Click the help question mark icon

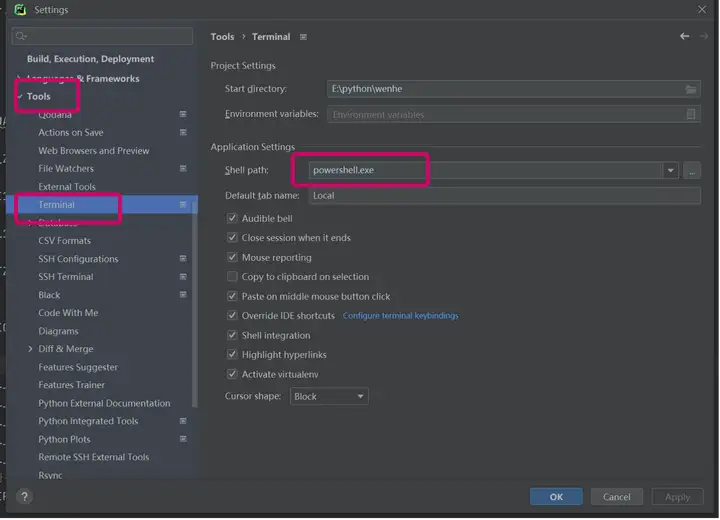click(x=24, y=497)
